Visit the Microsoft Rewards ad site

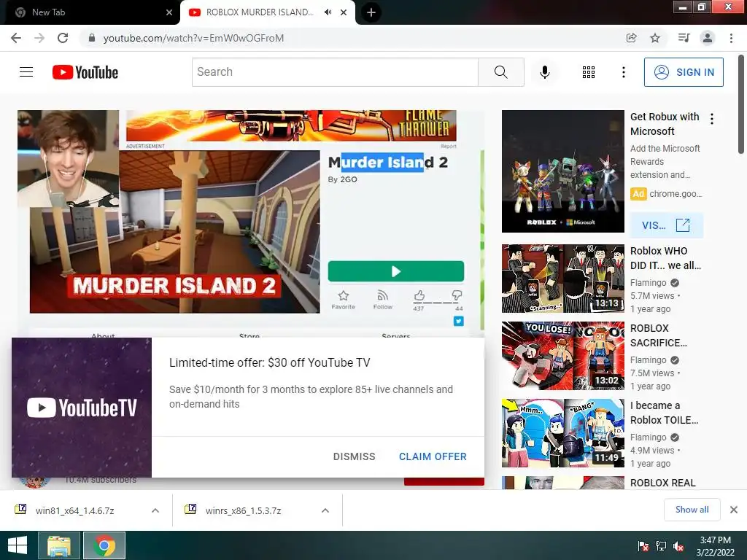[x=666, y=225]
